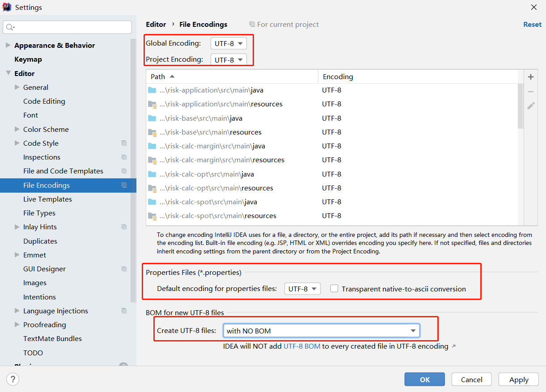
Task: Expand the Language Injections node arrow
Action: click(17, 311)
